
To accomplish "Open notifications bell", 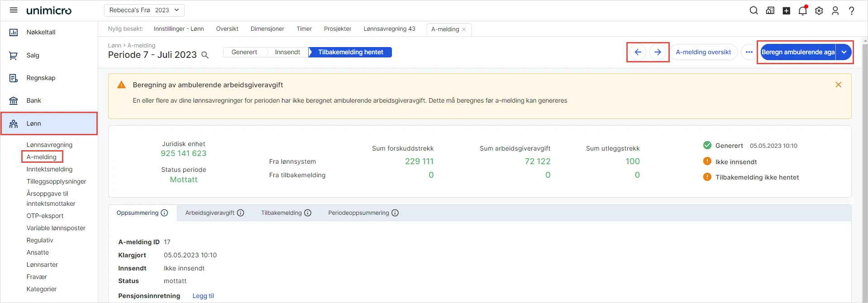I will point(802,10).
